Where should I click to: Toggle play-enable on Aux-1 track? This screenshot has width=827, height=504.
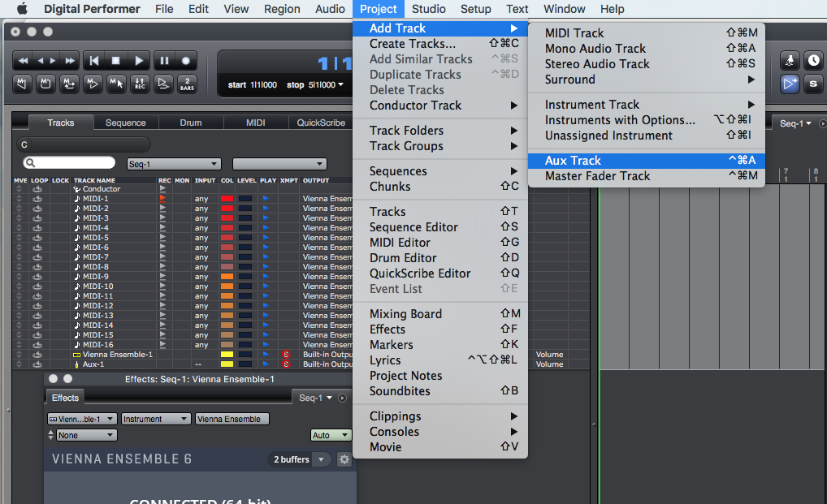pyautogui.click(x=266, y=364)
